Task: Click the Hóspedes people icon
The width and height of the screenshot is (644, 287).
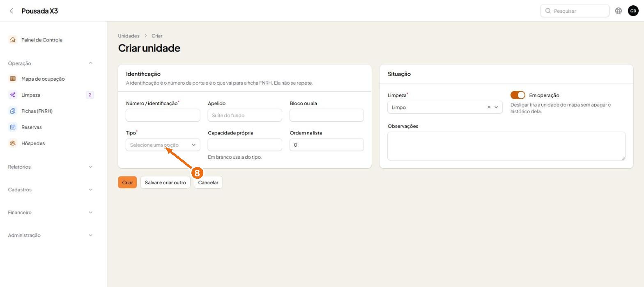Action: pyautogui.click(x=13, y=143)
